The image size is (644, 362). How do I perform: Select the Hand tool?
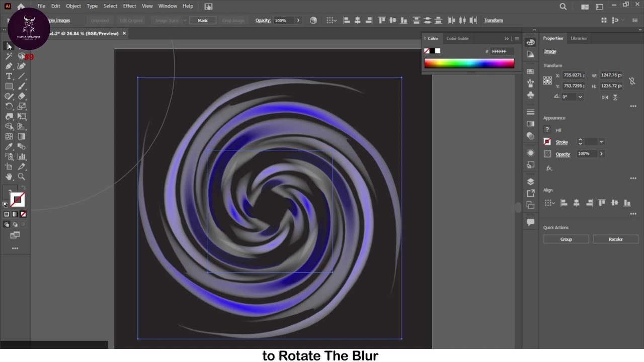(x=9, y=177)
